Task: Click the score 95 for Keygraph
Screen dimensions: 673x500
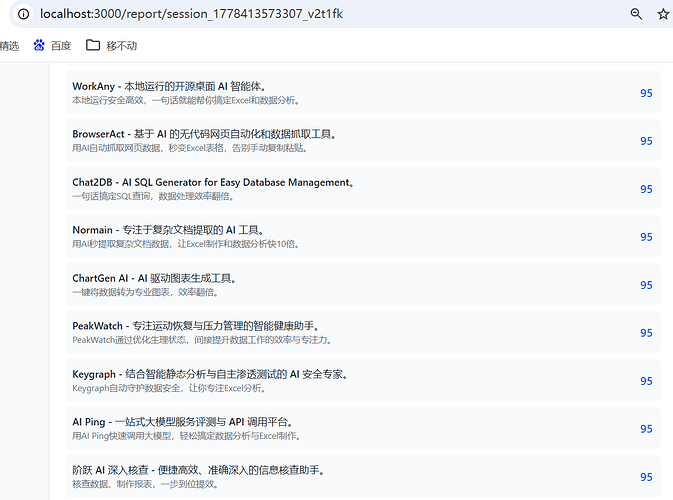Action: tap(646, 381)
